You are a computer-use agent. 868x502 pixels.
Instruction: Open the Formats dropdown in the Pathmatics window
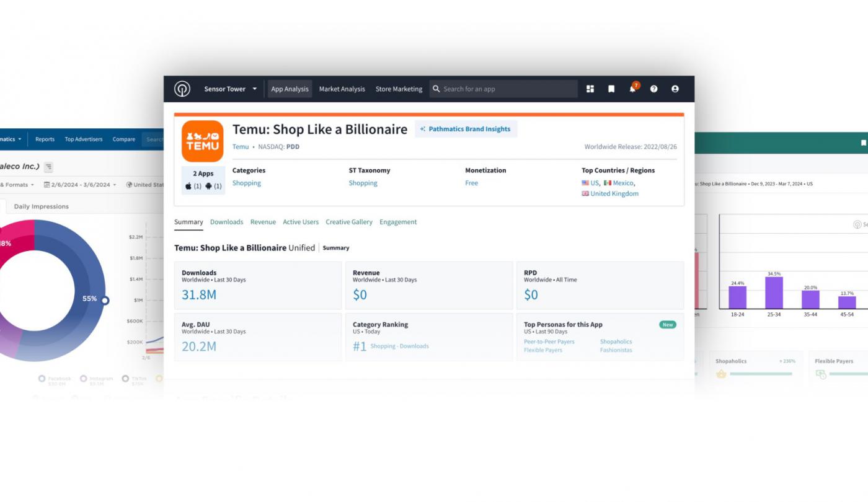[x=16, y=185]
